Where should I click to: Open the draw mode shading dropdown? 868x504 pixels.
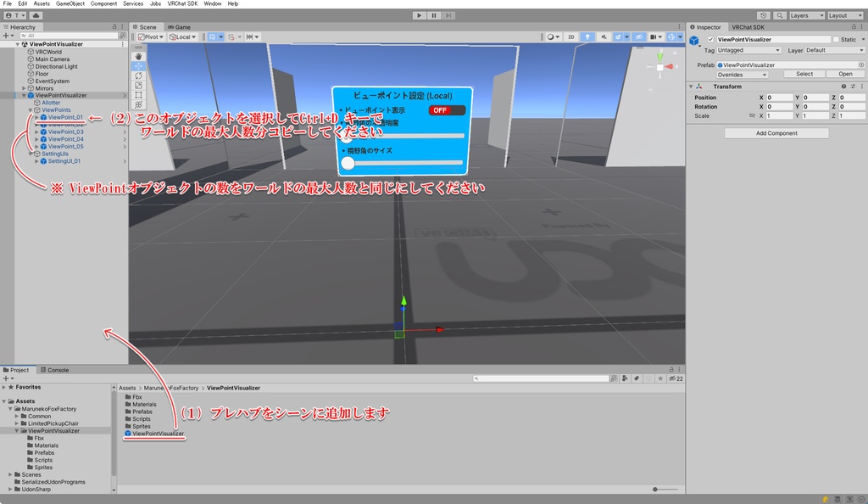tap(553, 37)
